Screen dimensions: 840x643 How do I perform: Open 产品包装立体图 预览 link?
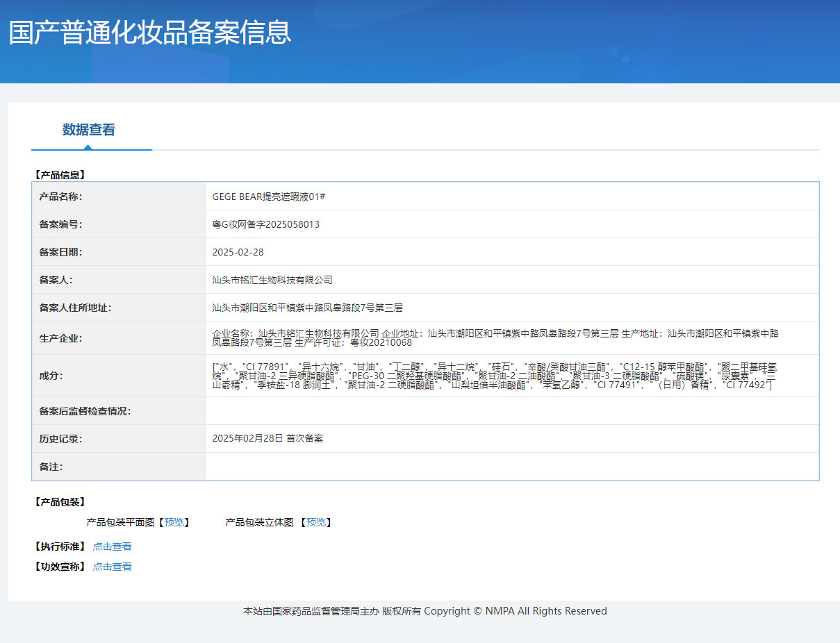[316, 522]
